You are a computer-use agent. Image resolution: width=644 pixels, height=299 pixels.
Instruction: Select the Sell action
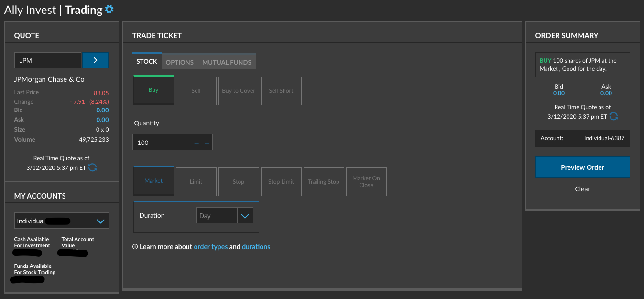(x=196, y=91)
